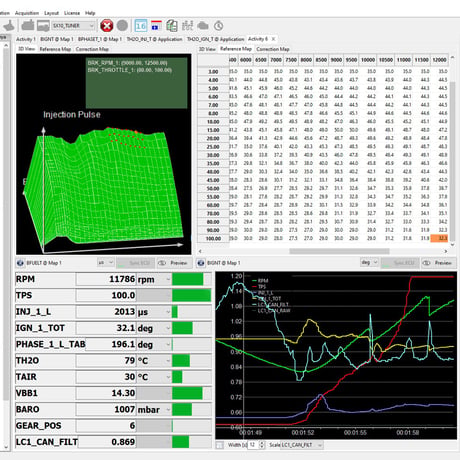Click Sync ECU button for BIGNT map
The height and width of the screenshot is (460, 460).
[x=400, y=263]
